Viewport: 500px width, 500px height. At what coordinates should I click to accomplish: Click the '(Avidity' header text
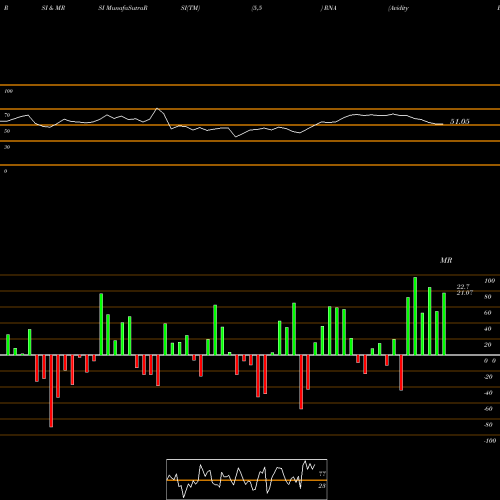pos(399,8)
